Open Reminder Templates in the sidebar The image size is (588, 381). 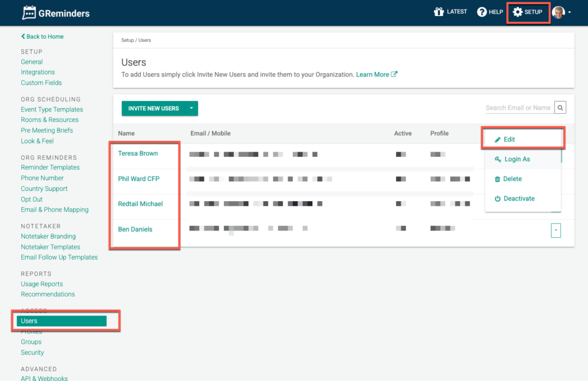(x=50, y=167)
